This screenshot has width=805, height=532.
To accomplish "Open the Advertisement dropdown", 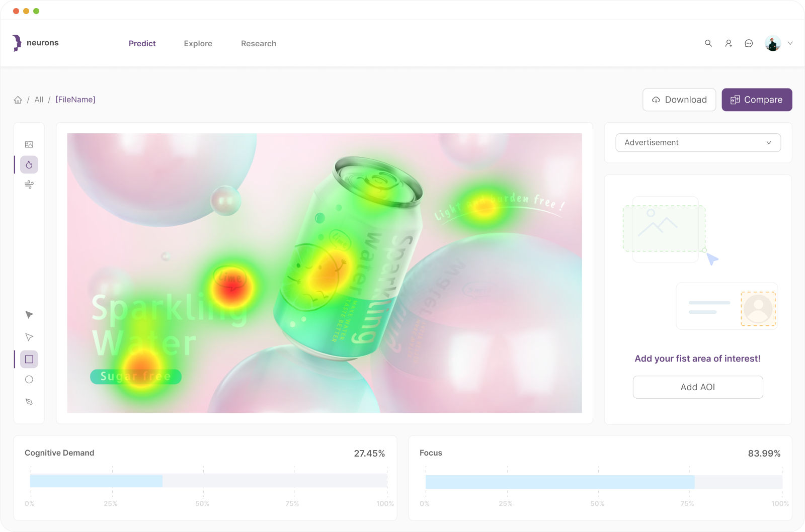I will (x=698, y=142).
